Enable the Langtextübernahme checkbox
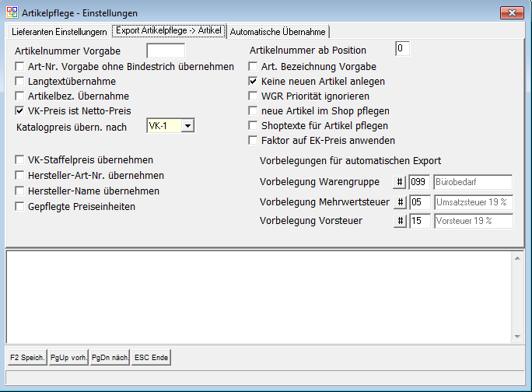Image resolution: width=532 pixels, height=392 pixels. [x=19, y=82]
